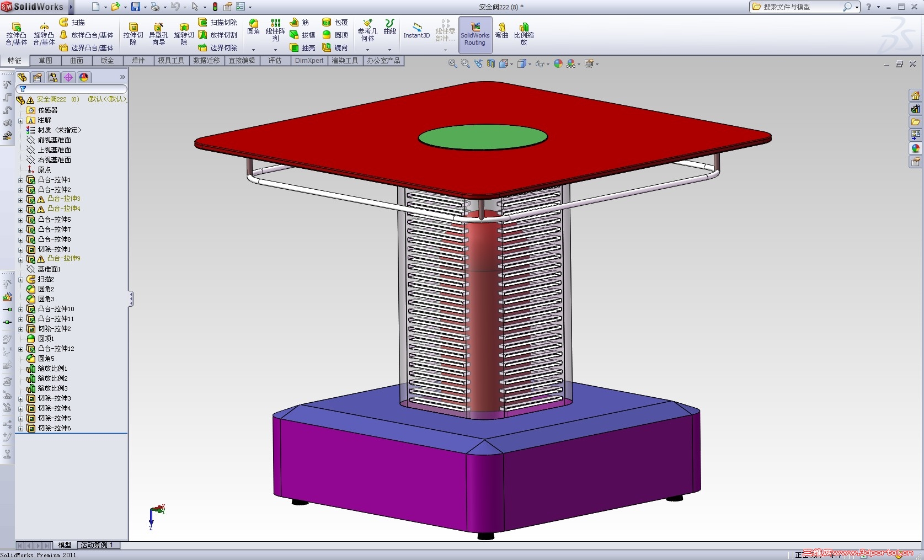Click the Boundary Boss/Base (边界凸台/基体) tool
The image size is (924, 560).
pyautogui.click(x=86, y=47)
